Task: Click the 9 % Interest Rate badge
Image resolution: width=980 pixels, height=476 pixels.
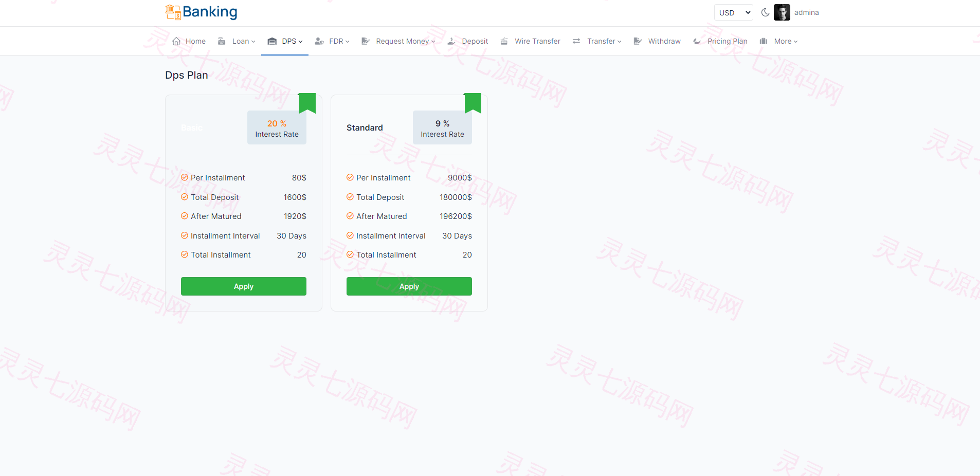Action: (x=442, y=128)
